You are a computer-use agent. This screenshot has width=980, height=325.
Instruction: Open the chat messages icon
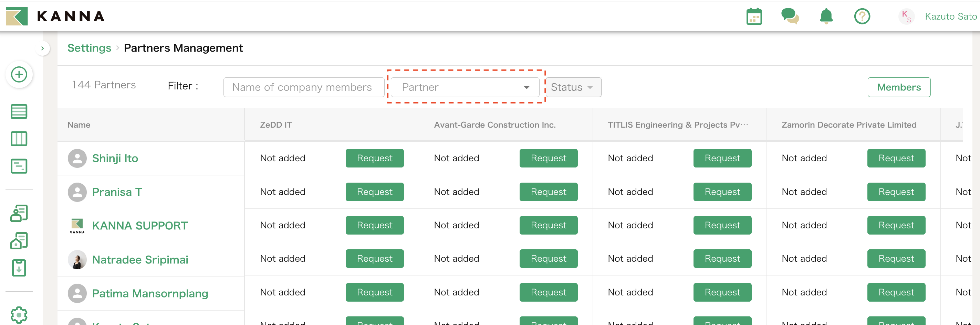(x=790, y=17)
